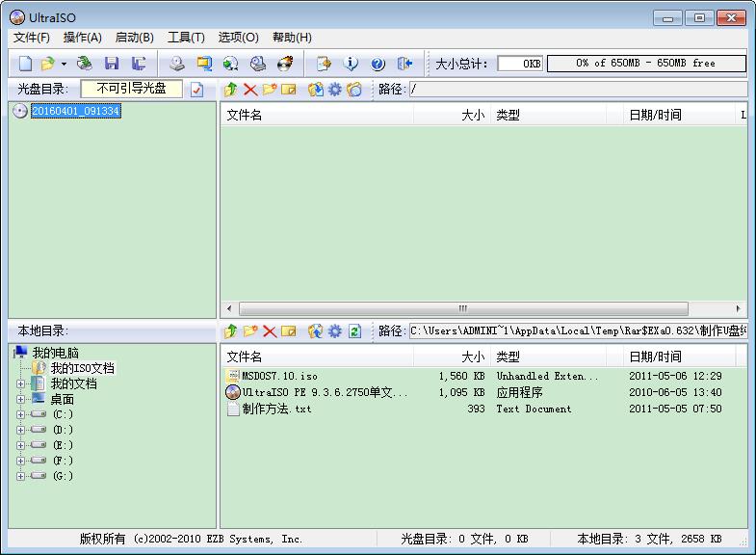Sort disc files by 文件名 column header
The image size is (756, 555).
coord(317,115)
